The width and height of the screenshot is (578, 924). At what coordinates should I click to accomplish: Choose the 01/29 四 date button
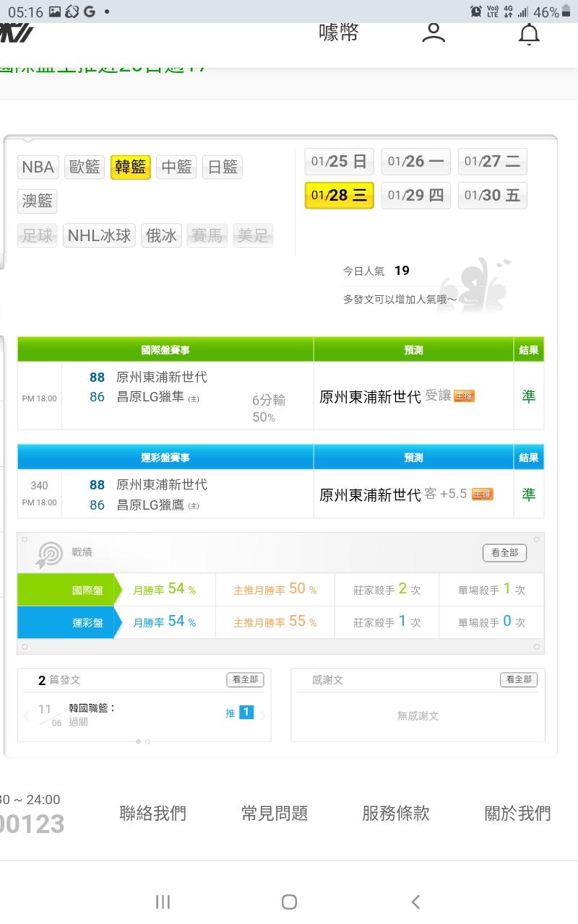click(415, 196)
